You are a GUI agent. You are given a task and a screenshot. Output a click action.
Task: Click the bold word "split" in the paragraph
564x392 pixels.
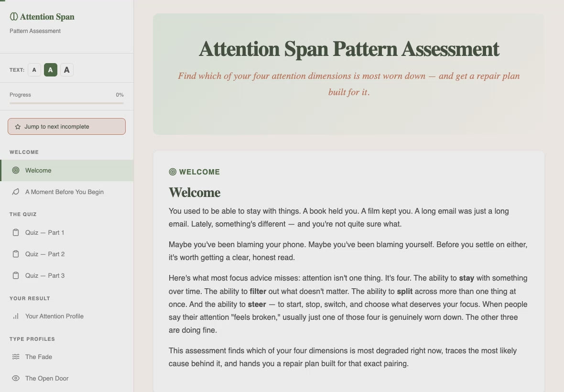[x=405, y=291]
